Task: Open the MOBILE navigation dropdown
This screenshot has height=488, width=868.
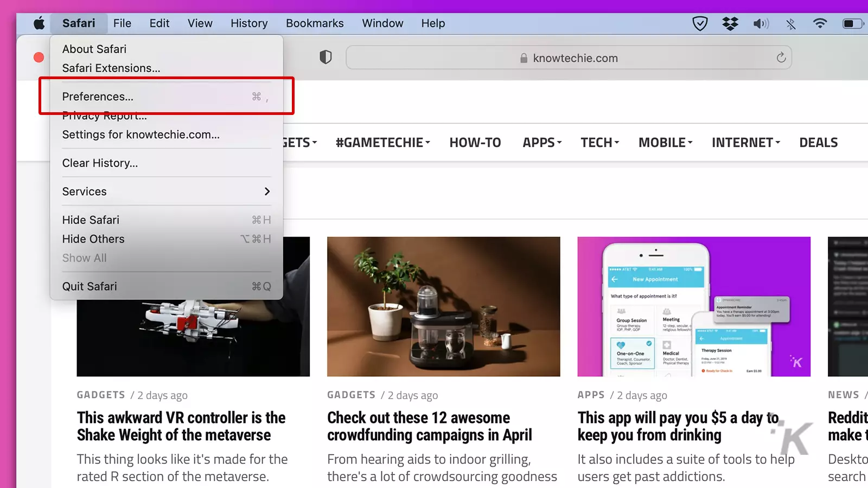Action: (666, 143)
